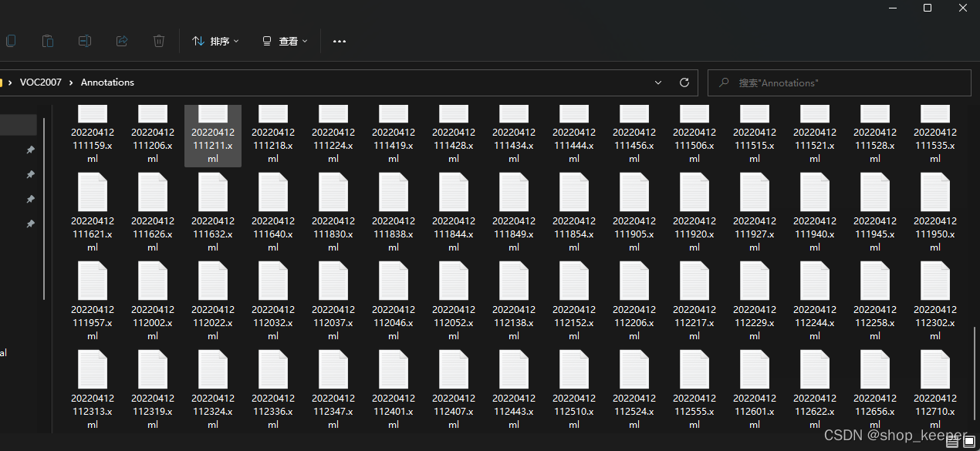Open the three-dot more options menu
The height and width of the screenshot is (451, 980).
pyautogui.click(x=340, y=41)
